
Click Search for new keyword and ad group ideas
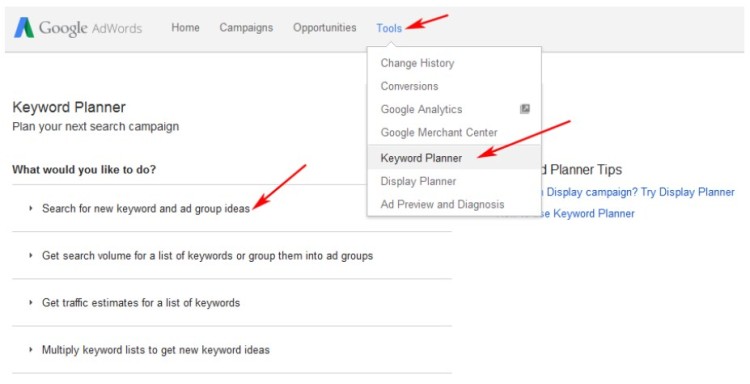146,208
